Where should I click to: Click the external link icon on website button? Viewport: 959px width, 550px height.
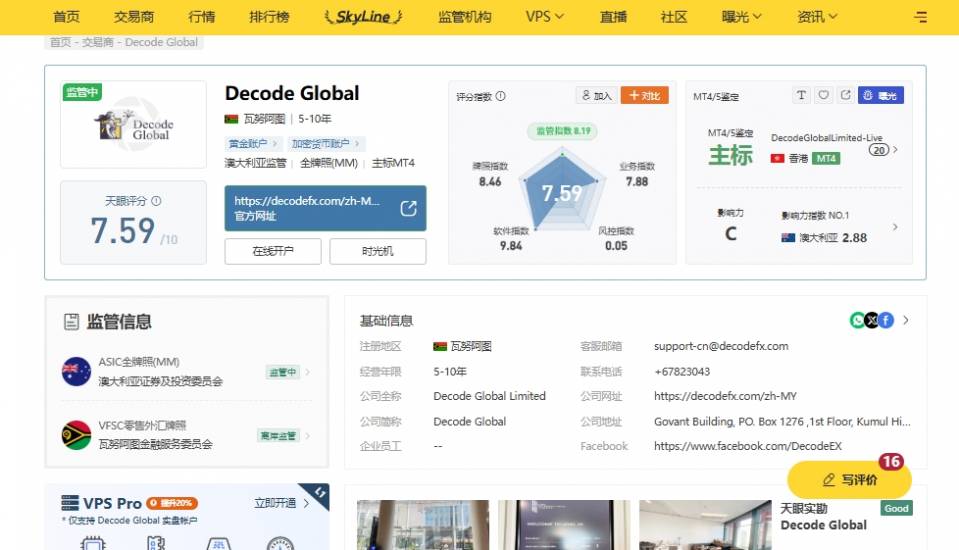click(x=409, y=208)
